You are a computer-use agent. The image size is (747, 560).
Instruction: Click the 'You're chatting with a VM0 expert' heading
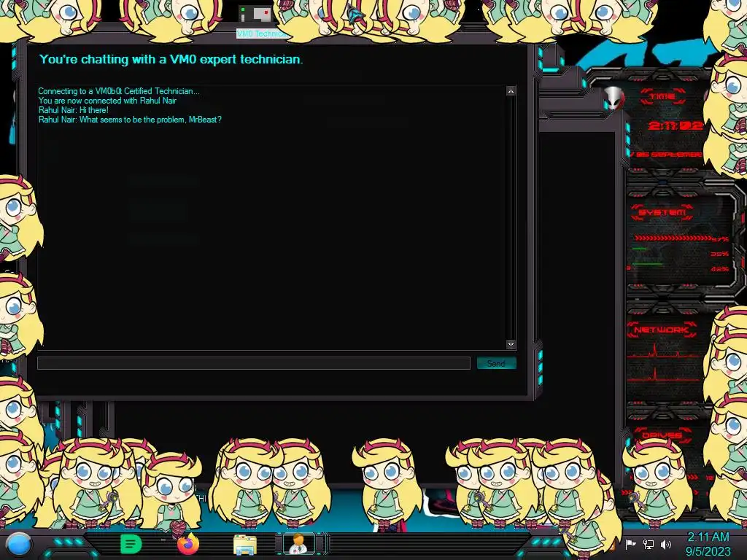coord(171,59)
